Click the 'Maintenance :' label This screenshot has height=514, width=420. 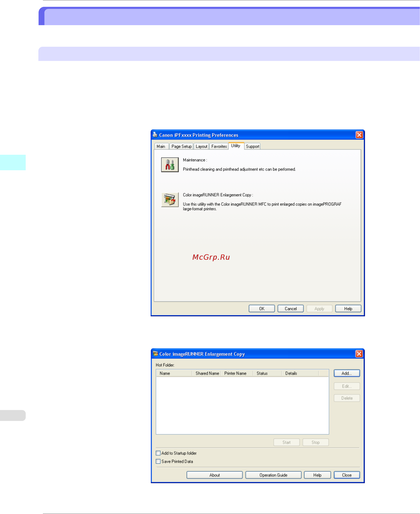point(195,160)
